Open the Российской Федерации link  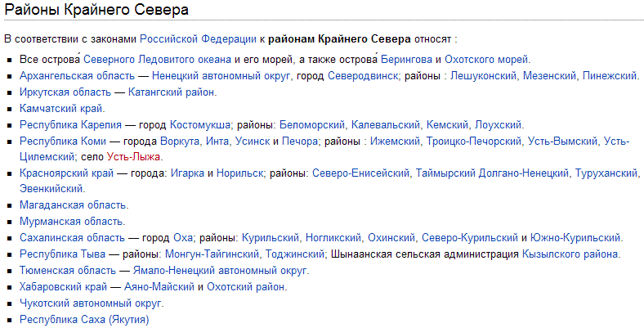(x=198, y=39)
